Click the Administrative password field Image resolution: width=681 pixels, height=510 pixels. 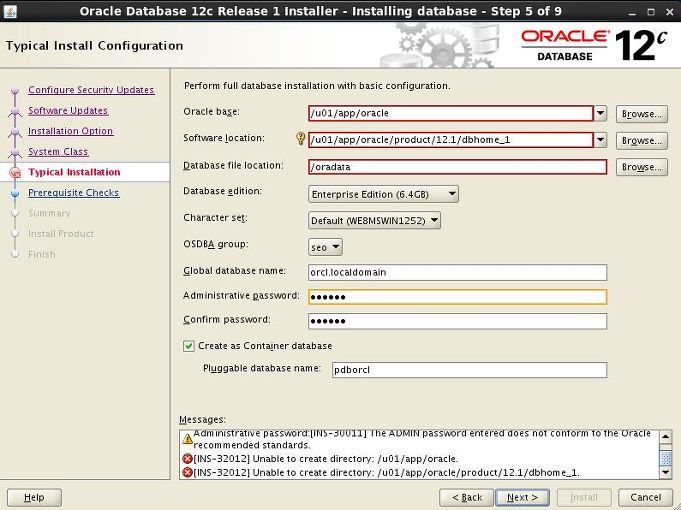tap(457, 297)
